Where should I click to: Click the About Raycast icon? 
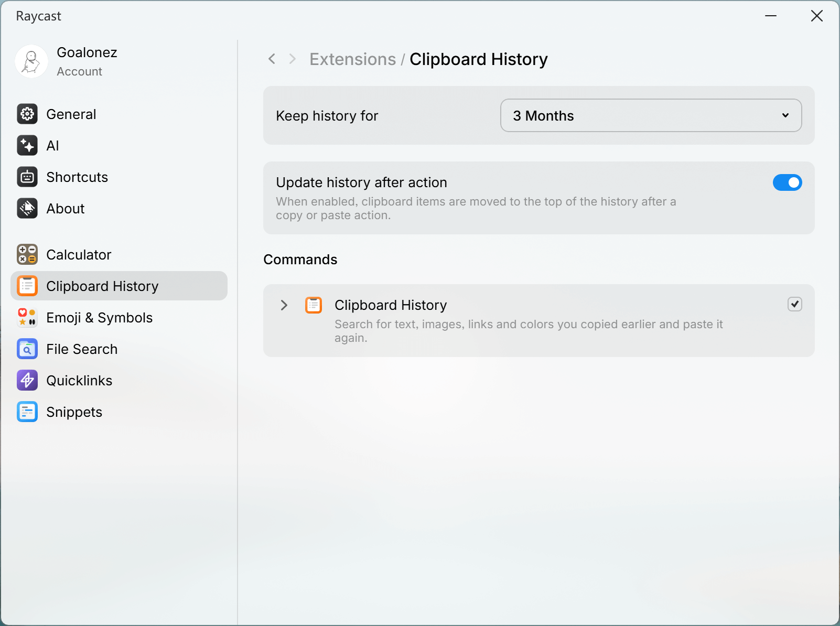coord(27,209)
